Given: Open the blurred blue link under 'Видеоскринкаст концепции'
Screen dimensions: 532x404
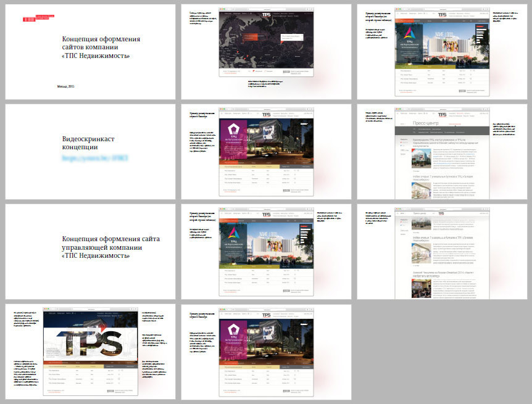Looking at the screenshot, I should (94, 159).
